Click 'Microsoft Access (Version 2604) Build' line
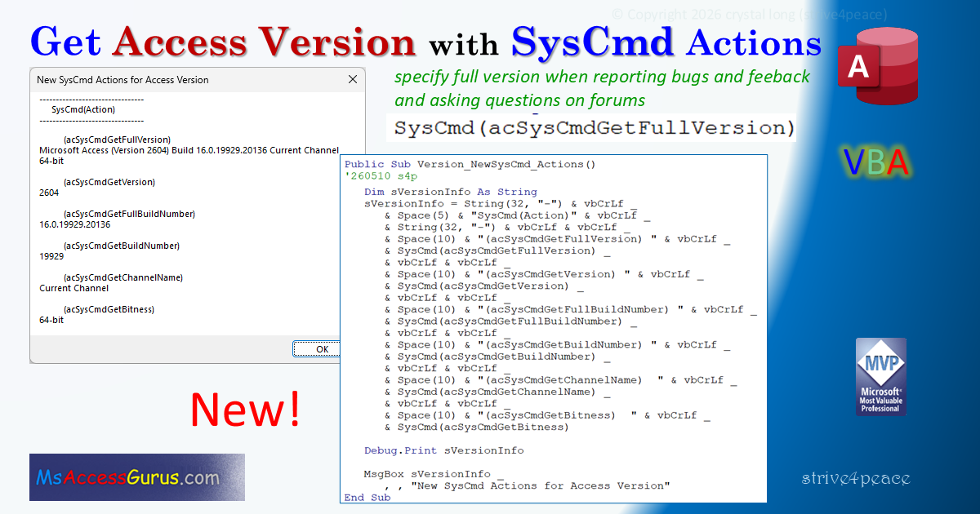Image resolution: width=980 pixels, height=514 pixels. pyautogui.click(x=189, y=151)
